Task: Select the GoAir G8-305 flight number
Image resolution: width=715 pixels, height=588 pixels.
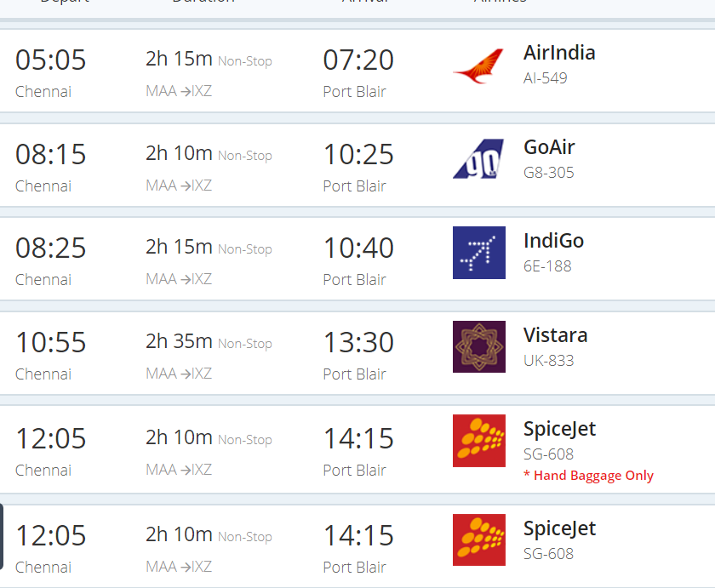Action: pyautogui.click(x=548, y=173)
